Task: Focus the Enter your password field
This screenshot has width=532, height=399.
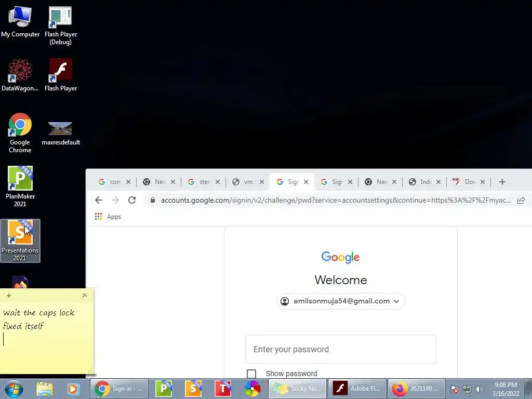Action: click(x=341, y=349)
